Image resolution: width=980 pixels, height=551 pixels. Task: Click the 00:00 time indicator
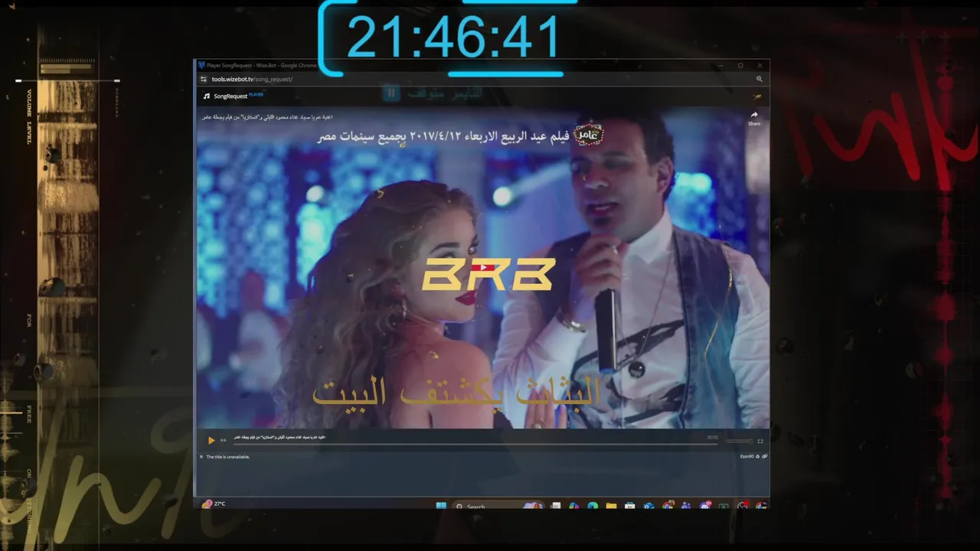pyautogui.click(x=713, y=437)
